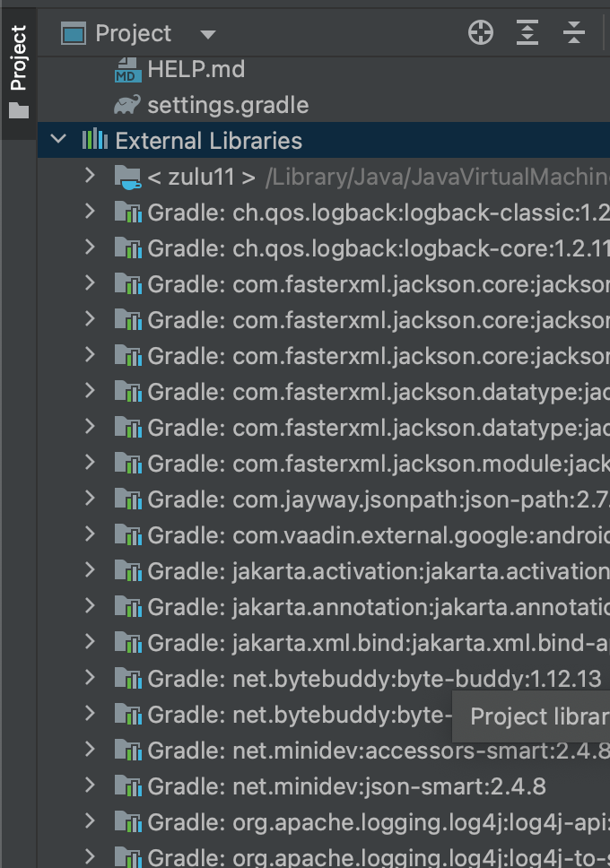
Task: Click the crosshair Select Opened File icon
Action: [x=480, y=32]
